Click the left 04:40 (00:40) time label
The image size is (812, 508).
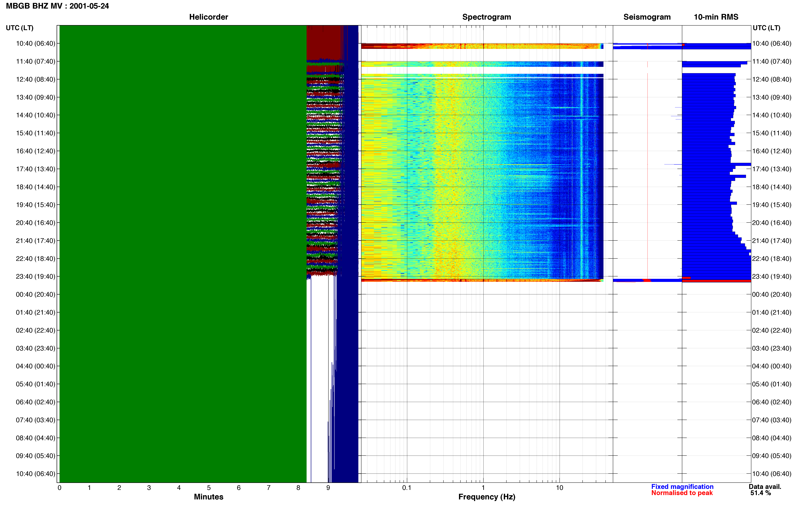tap(36, 366)
